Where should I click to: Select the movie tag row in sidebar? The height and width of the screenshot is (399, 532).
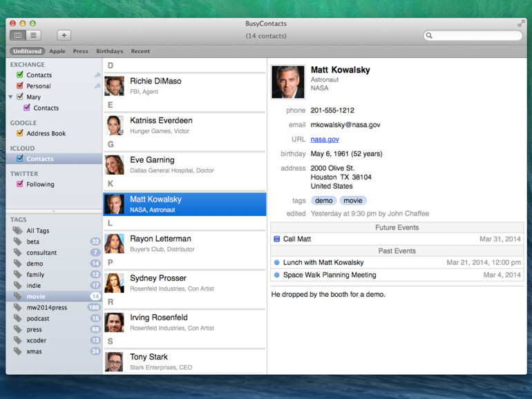click(x=54, y=296)
